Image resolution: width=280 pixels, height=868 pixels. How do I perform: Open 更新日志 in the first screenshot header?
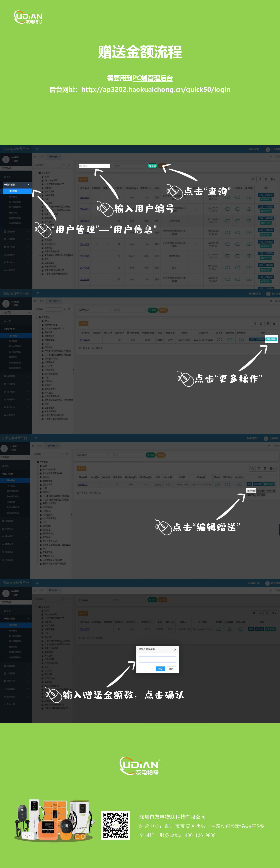coord(254,149)
